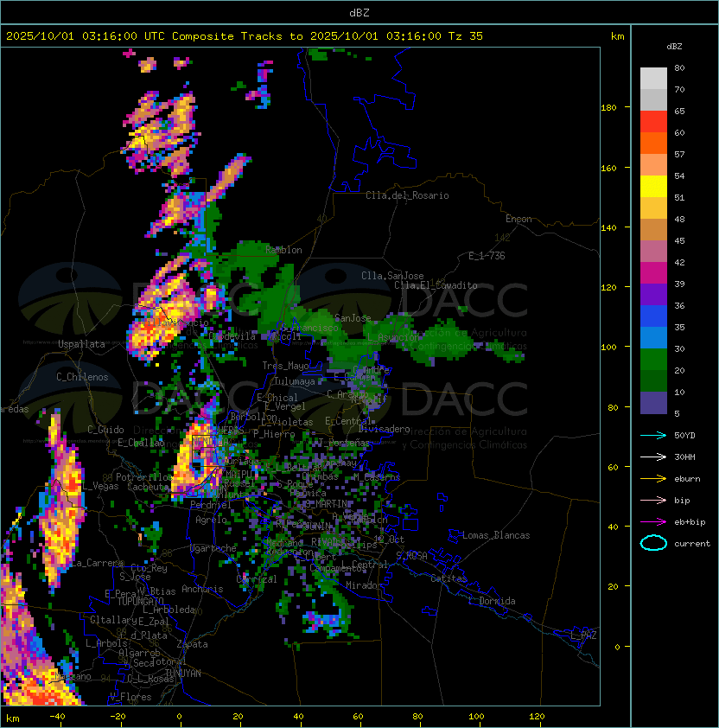The height and width of the screenshot is (728, 719).
Task: Click the 'V_Flores' place label
Action: [x=130, y=697]
